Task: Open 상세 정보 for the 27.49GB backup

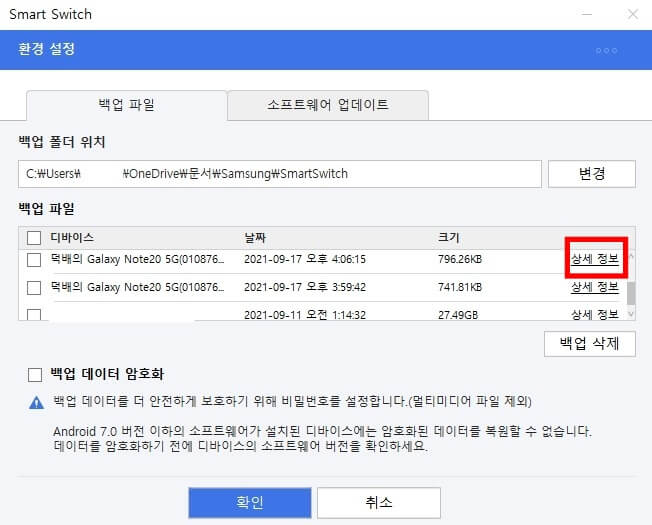Action: click(x=595, y=314)
